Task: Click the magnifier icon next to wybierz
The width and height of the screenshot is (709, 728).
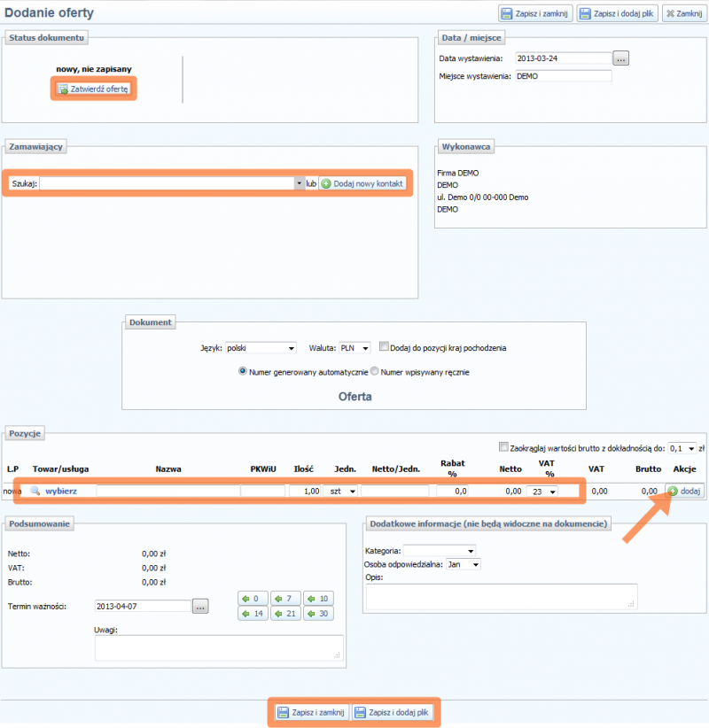Action: pos(35,490)
